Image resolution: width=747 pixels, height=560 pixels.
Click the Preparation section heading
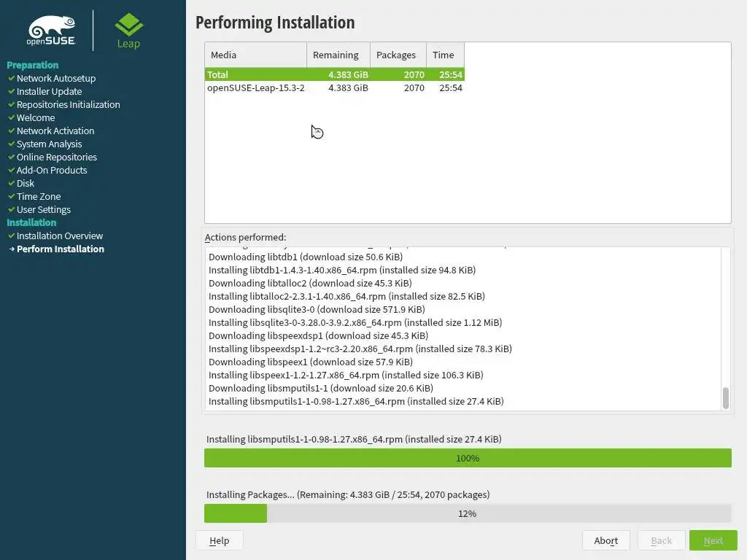coord(32,65)
